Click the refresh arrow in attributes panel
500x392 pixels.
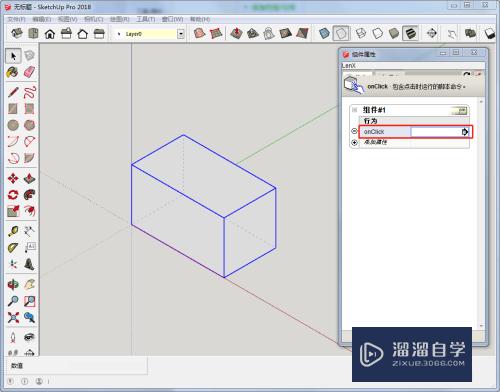pos(467,74)
